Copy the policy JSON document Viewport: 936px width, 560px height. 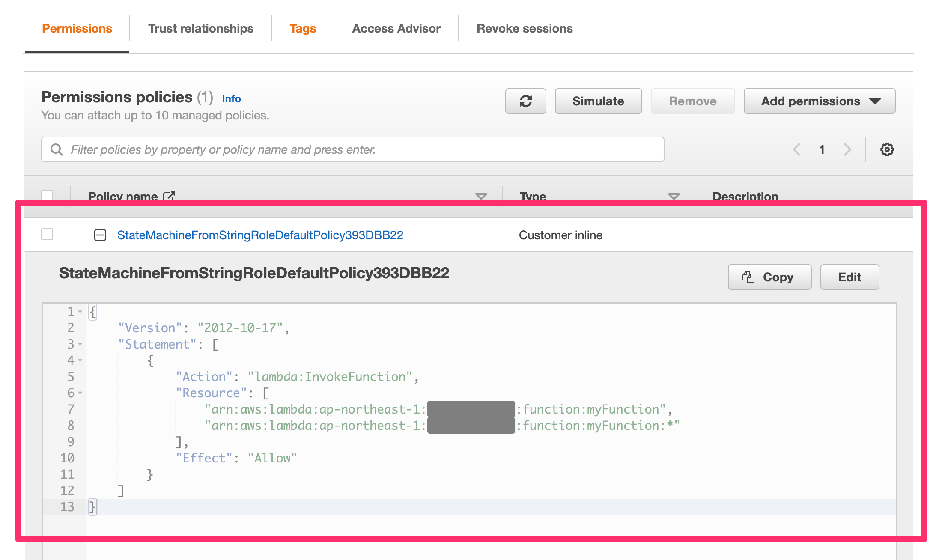click(x=769, y=277)
